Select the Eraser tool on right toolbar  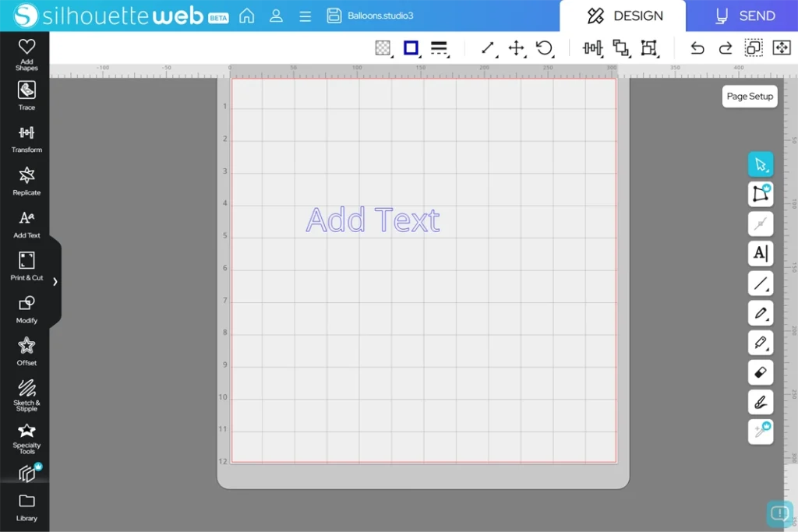tap(761, 372)
